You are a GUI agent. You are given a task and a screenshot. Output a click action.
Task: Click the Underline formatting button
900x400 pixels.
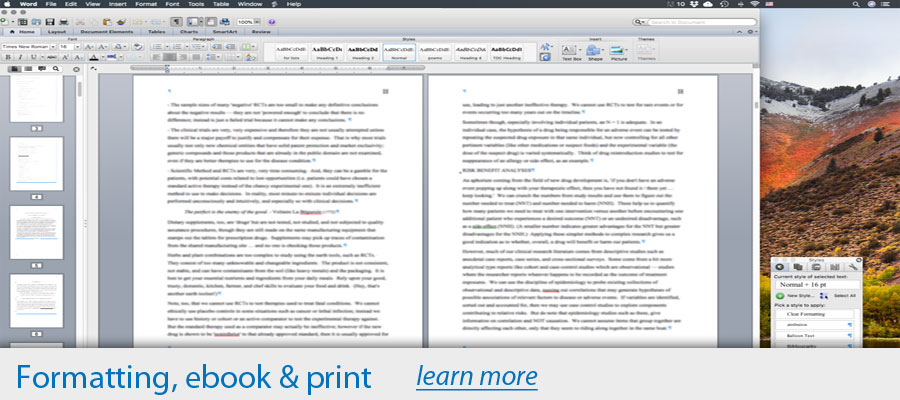pos(33,57)
